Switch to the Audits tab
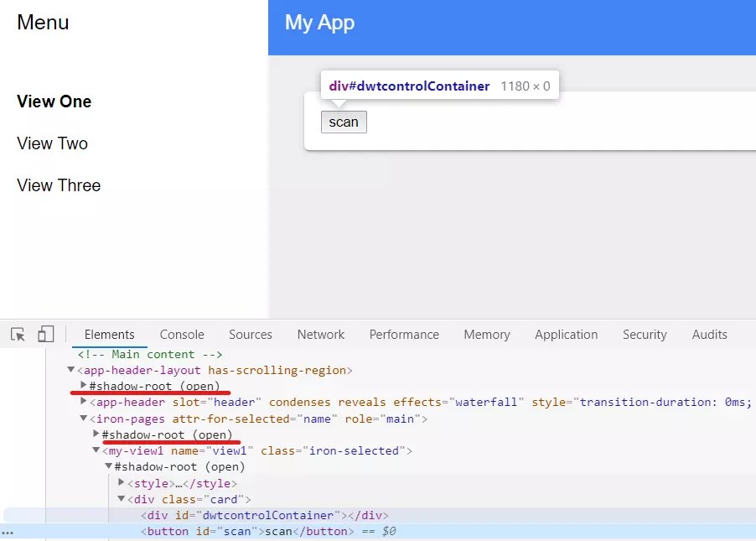Screen dimensions: 756x541 709,334
